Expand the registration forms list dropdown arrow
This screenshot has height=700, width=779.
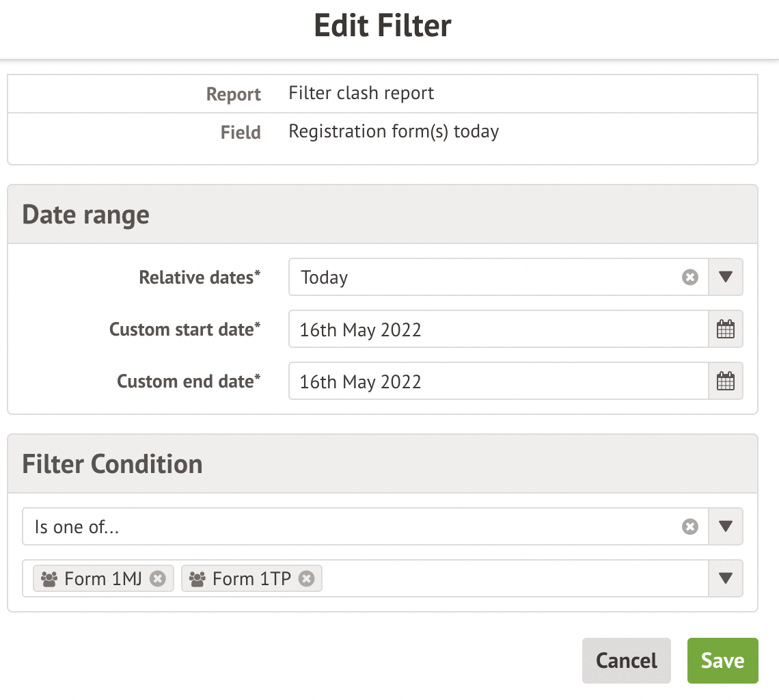(x=726, y=579)
